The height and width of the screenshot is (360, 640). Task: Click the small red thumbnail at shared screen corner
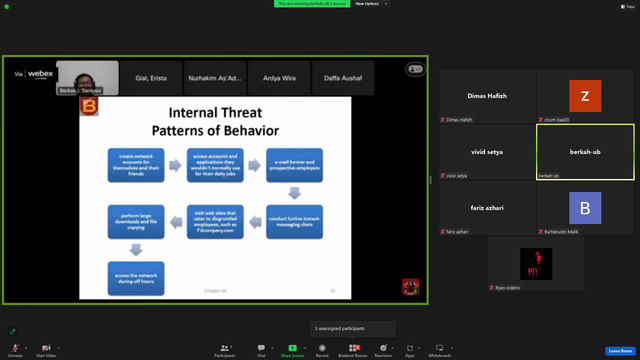click(411, 287)
